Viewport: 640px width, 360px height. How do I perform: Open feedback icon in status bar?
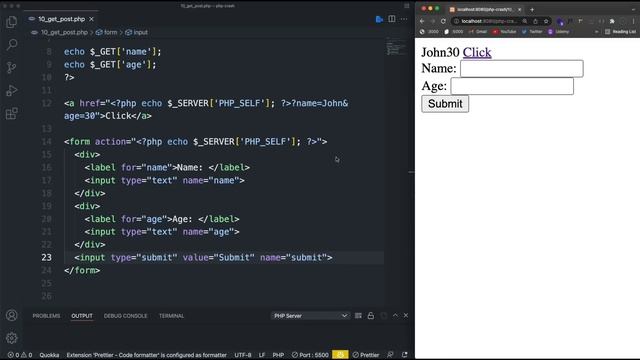(x=391, y=355)
